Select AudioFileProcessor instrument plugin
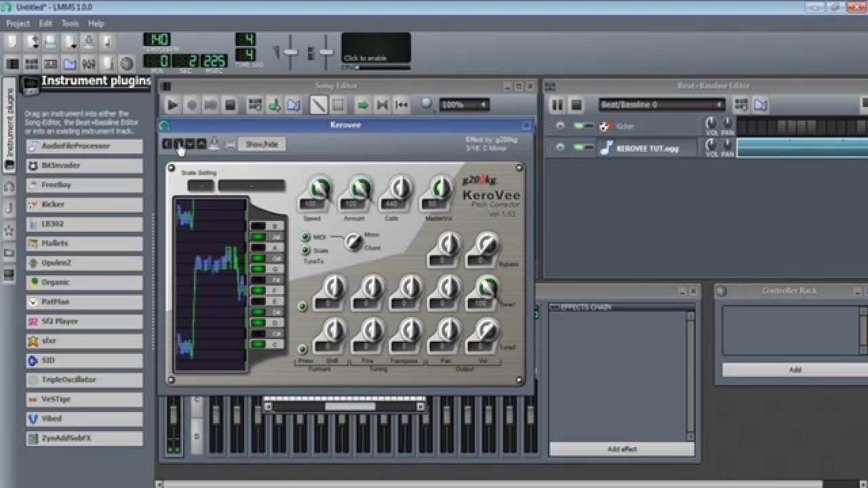The width and height of the screenshot is (868, 488). pos(85,146)
